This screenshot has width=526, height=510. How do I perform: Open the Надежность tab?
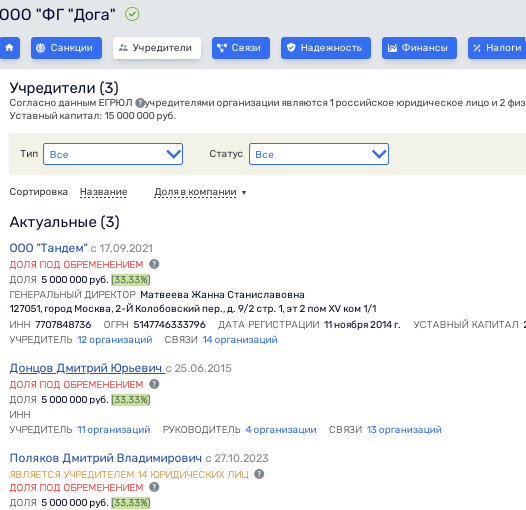326,48
